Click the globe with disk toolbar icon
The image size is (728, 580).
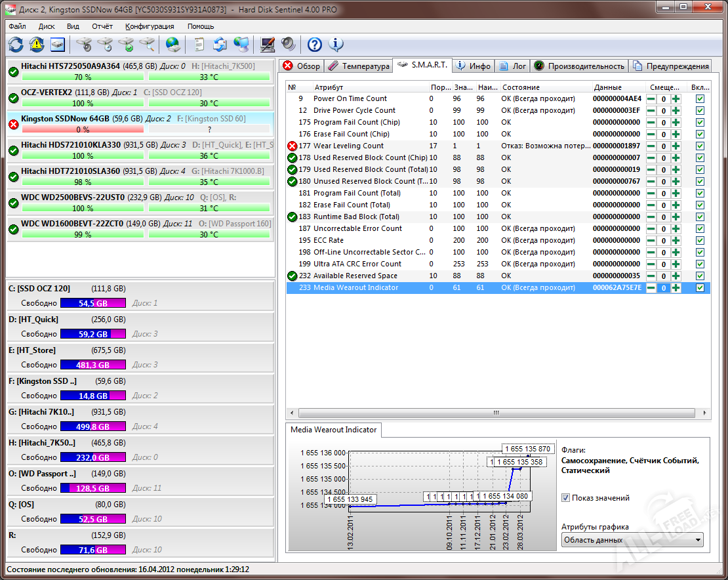(173, 45)
